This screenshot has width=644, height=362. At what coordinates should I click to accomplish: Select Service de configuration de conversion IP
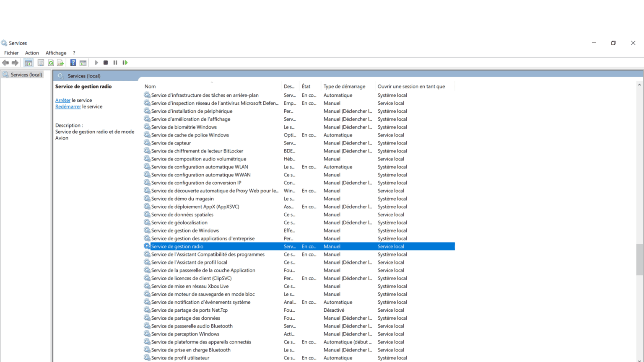click(x=196, y=183)
